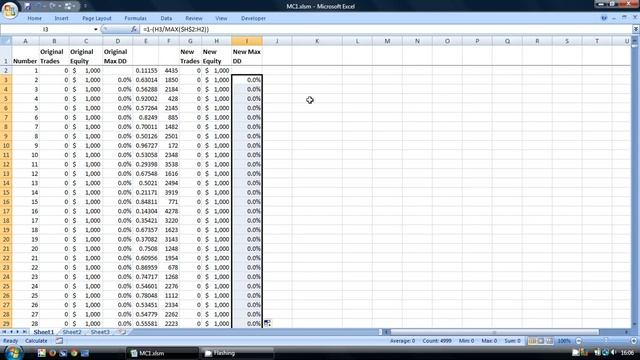640x360 pixels.
Task: Click the Save icon in Quick Access Toolbar
Action: [27, 6]
